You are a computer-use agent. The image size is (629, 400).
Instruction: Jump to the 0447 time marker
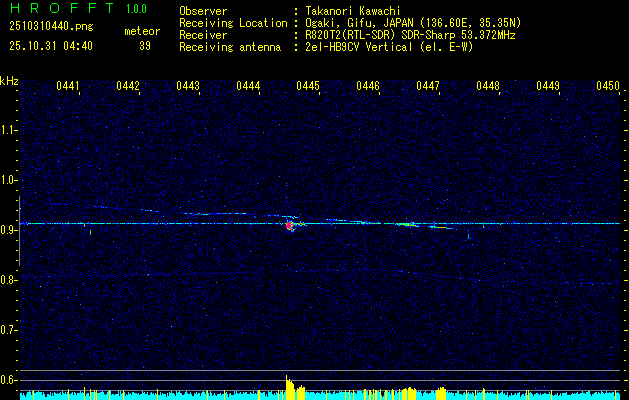[x=428, y=87]
